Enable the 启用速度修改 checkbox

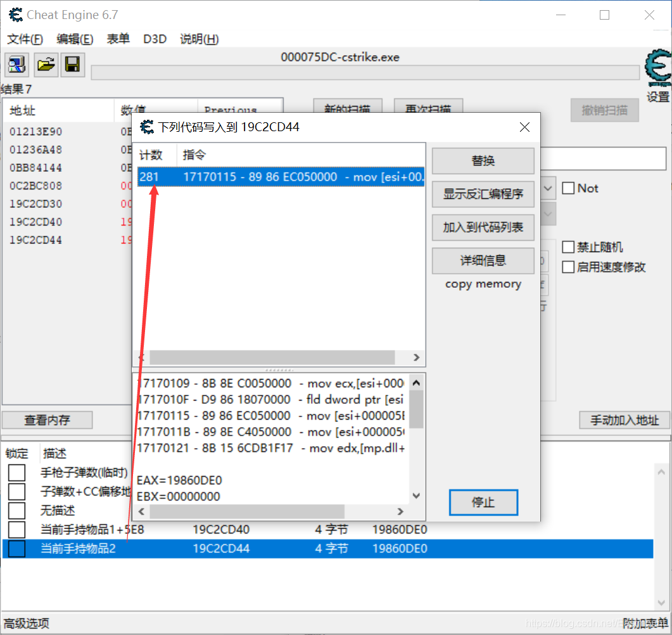click(568, 267)
